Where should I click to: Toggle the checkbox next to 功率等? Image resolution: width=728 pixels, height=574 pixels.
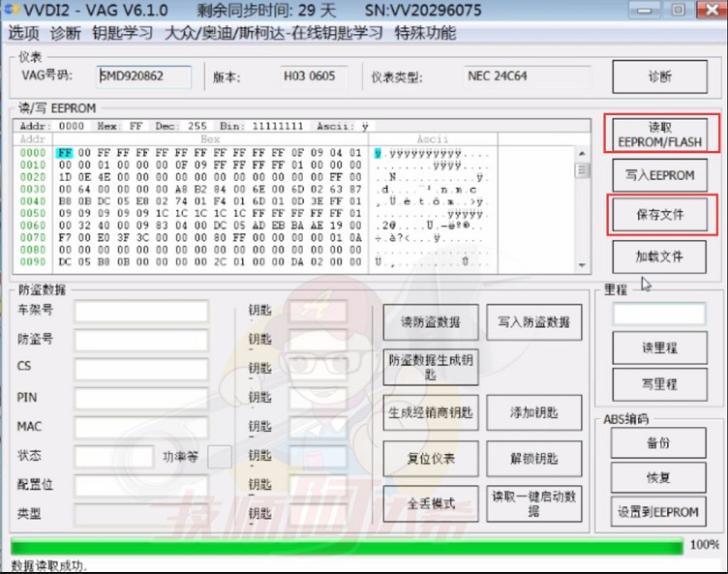tap(220, 457)
